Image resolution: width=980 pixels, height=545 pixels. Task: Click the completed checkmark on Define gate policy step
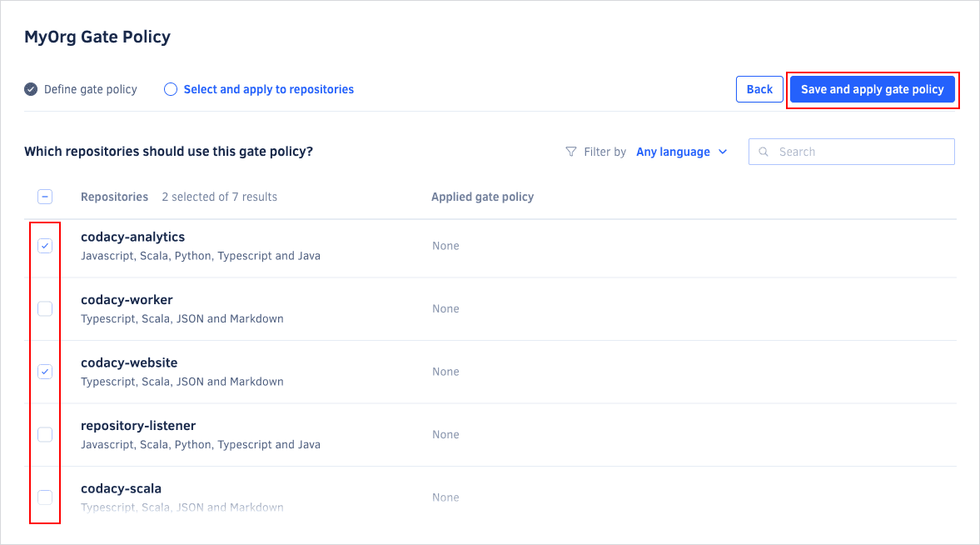30,89
